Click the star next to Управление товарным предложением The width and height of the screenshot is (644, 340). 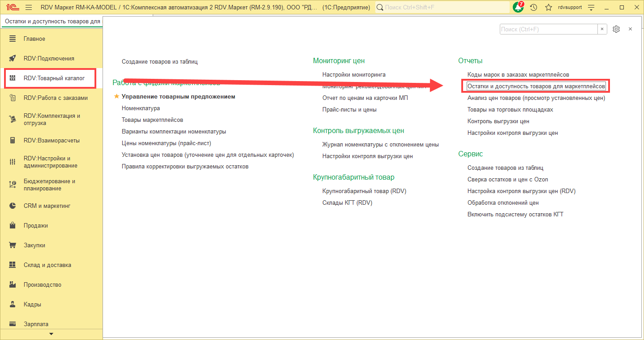(117, 96)
